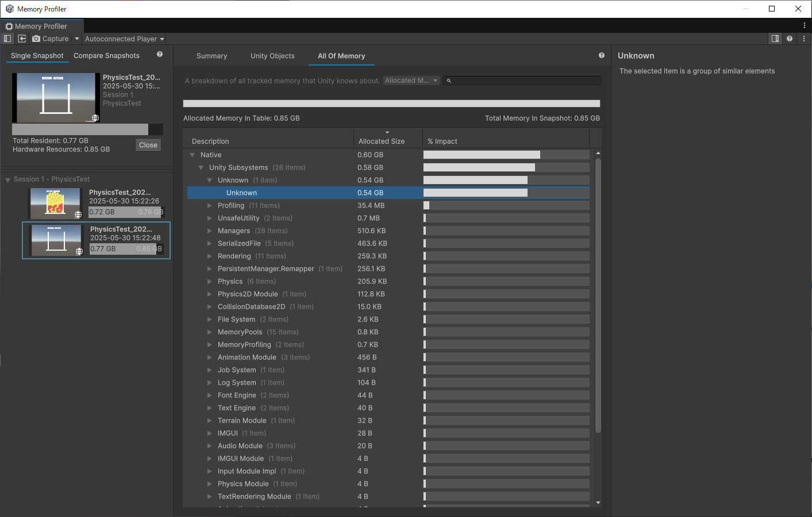The width and height of the screenshot is (812, 517).
Task: Open the help question mark icon top right
Action: 788,39
